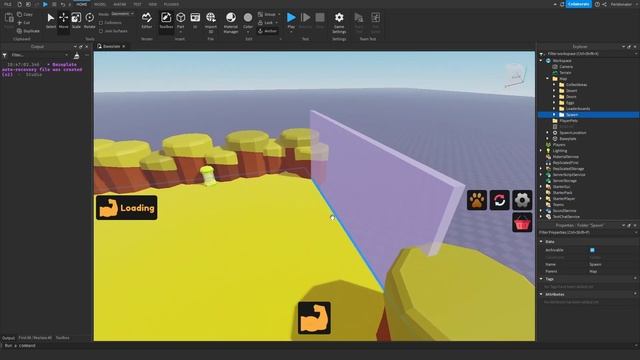
Task: Click the Explorer filter workspace field
Action: click(x=590, y=53)
